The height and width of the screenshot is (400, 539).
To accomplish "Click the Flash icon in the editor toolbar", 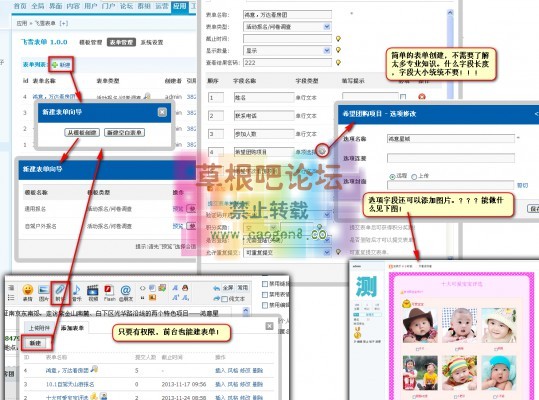I will (109, 290).
